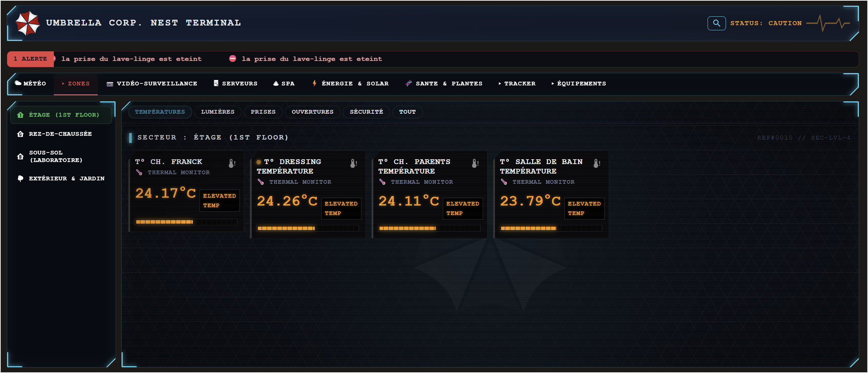Click the 24.26°C reading
This screenshot has height=373, width=868.
(287, 201)
